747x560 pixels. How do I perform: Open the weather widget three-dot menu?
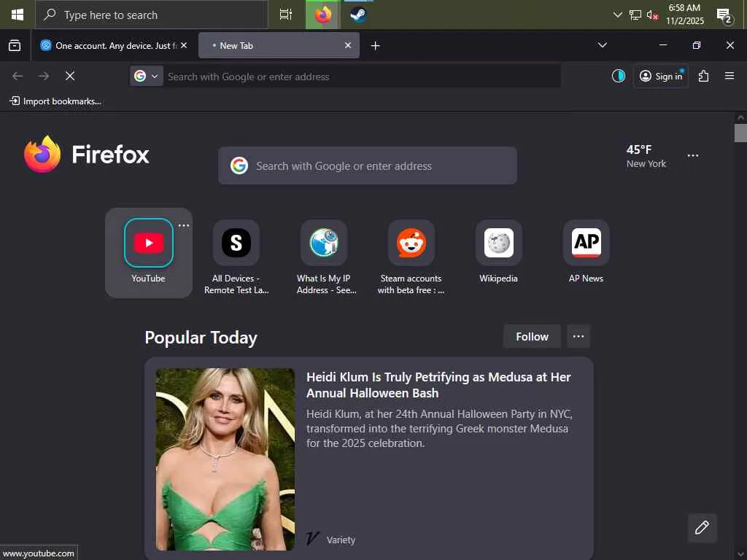pos(693,156)
